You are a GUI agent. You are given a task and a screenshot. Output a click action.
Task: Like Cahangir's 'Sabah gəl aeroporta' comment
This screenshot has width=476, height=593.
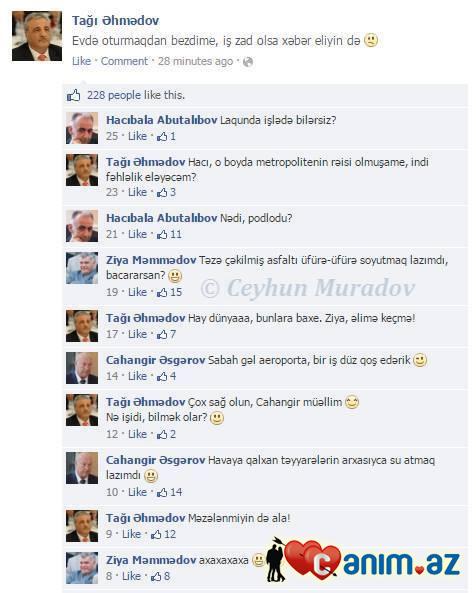tap(137, 376)
